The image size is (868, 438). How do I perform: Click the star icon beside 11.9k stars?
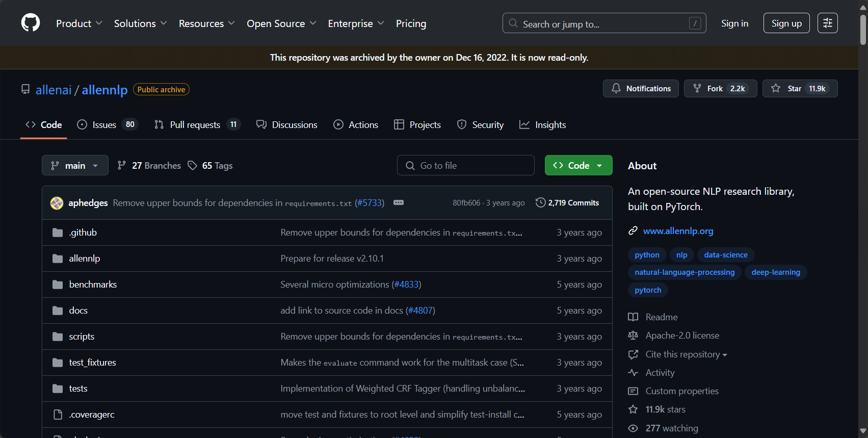(x=633, y=409)
